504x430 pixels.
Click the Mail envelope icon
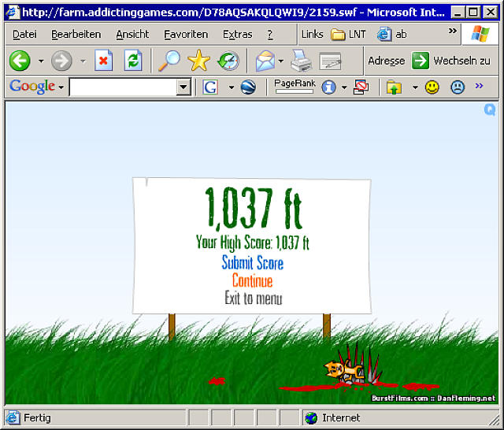tap(265, 61)
